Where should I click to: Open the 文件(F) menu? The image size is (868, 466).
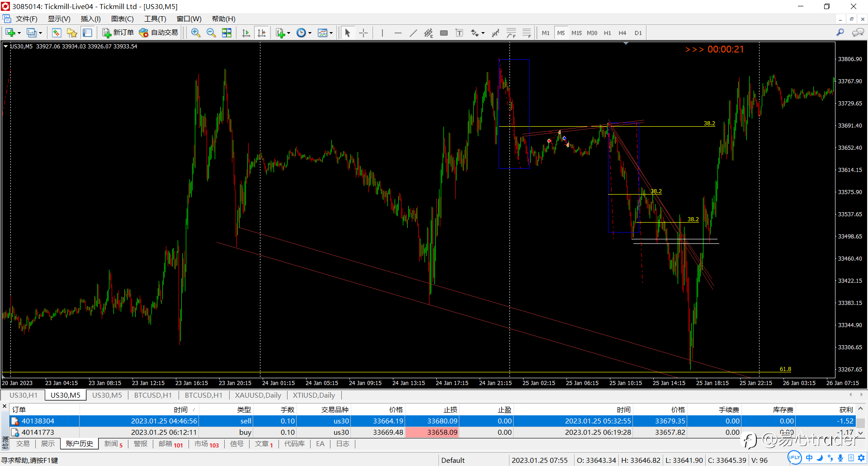tap(26, 19)
